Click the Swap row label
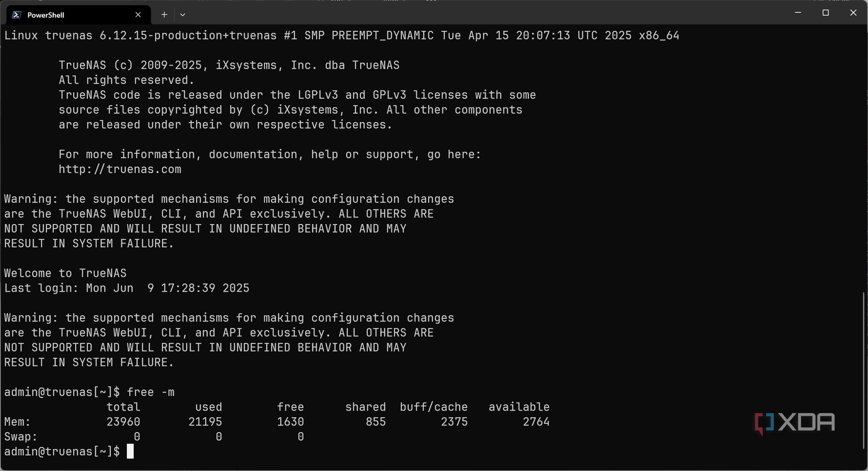The height and width of the screenshot is (471, 868). pos(20,436)
